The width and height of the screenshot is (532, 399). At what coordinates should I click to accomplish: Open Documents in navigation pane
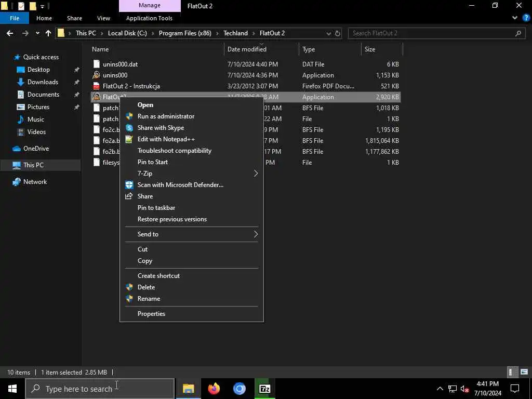(43, 95)
